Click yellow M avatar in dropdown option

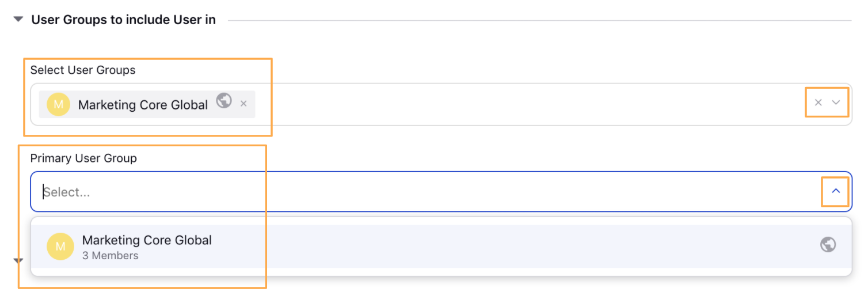tap(60, 247)
